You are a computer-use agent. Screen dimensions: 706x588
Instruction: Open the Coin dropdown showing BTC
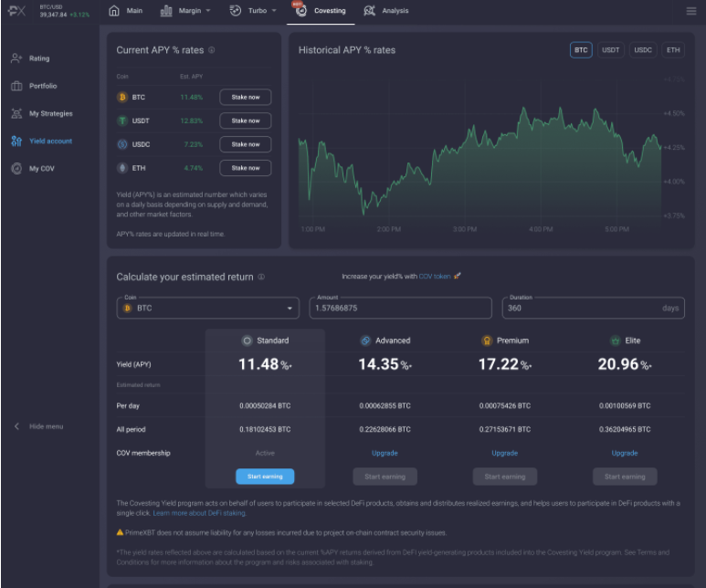point(207,308)
